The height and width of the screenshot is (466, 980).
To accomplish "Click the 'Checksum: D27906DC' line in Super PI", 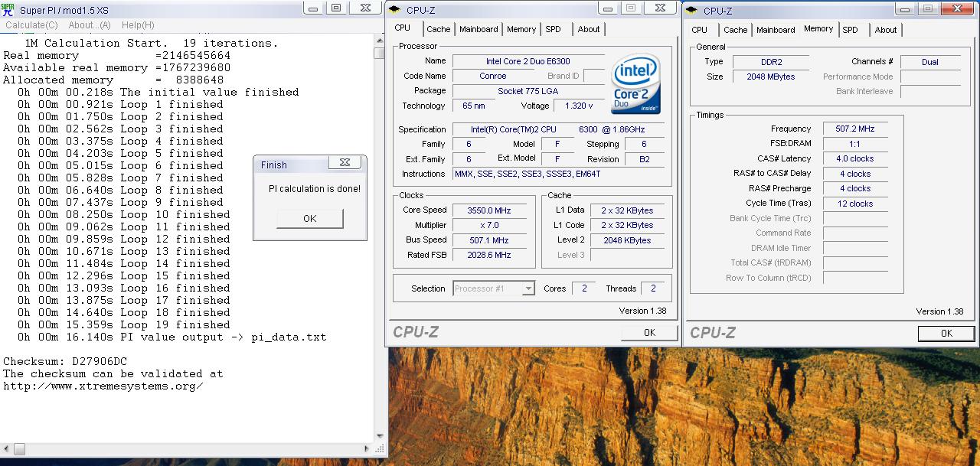I will (x=65, y=361).
